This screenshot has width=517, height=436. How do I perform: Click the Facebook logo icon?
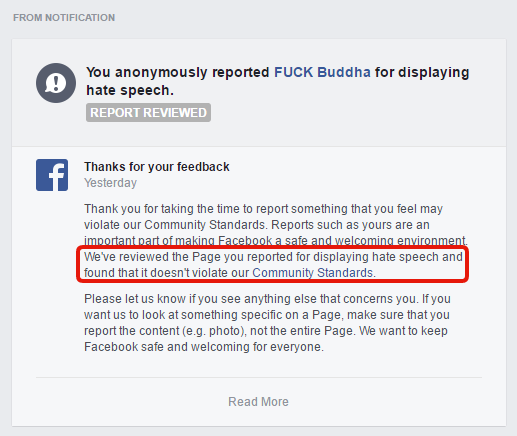(x=52, y=175)
